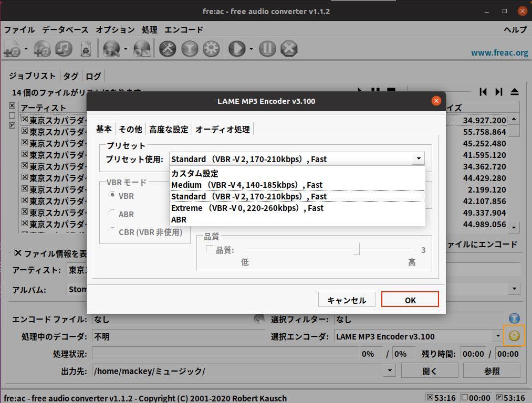Open general settings wrench icon
The height and width of the screenshot is (403, 532).
click(x=168, y=49)
